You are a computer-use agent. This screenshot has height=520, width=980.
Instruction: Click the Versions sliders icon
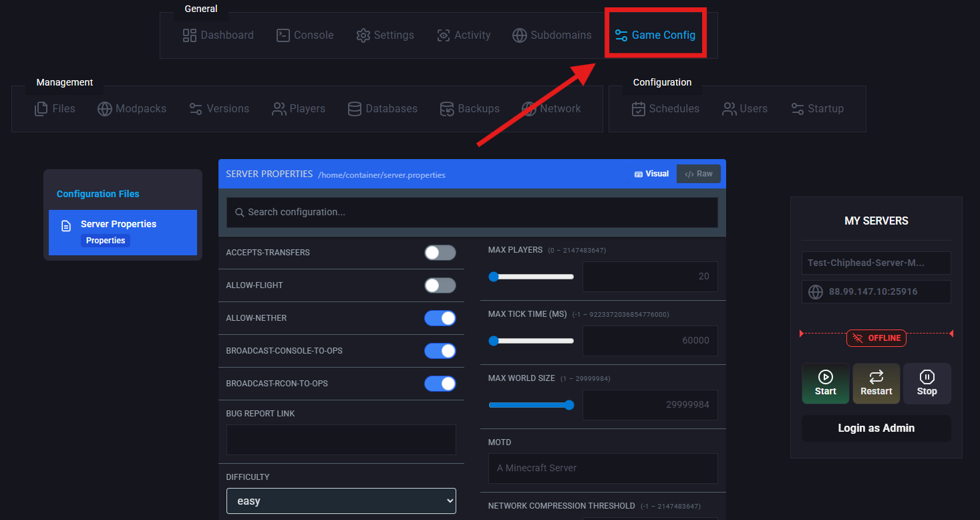click(196, 109)
